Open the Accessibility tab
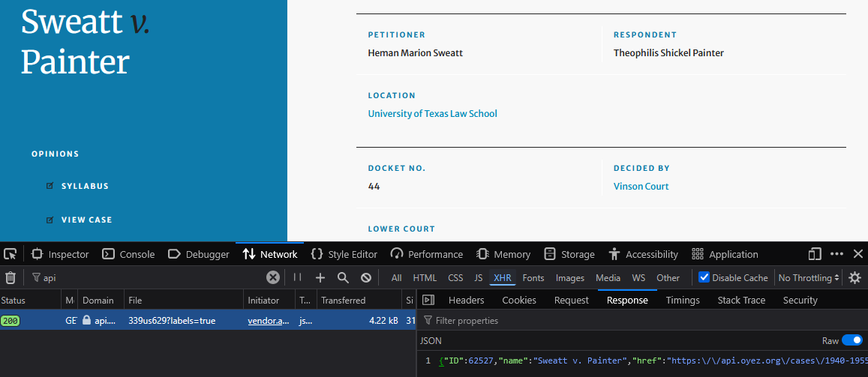 pyautogui.click(x=643, y=254)
